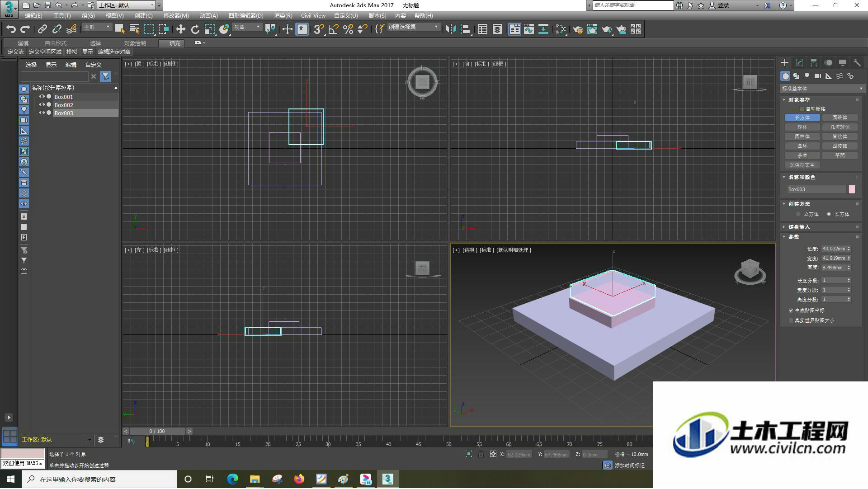The image size is (868, 489).
Task: Open the 修改器(M) menu
Action: pyautogui.click(x=176, y=16)
